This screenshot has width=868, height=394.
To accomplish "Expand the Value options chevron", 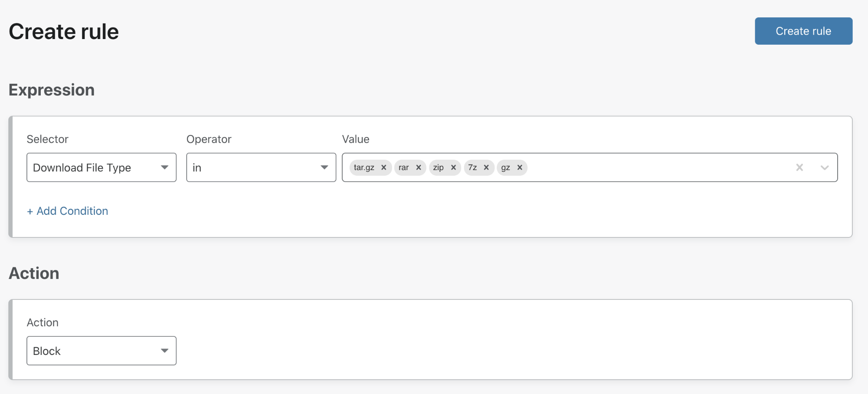I will coord(825,167).
